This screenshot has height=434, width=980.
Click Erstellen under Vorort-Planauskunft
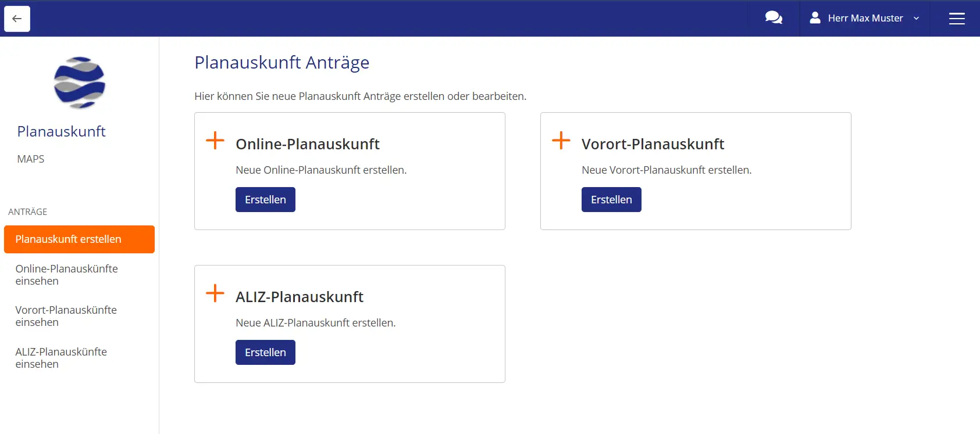point(611,199)
